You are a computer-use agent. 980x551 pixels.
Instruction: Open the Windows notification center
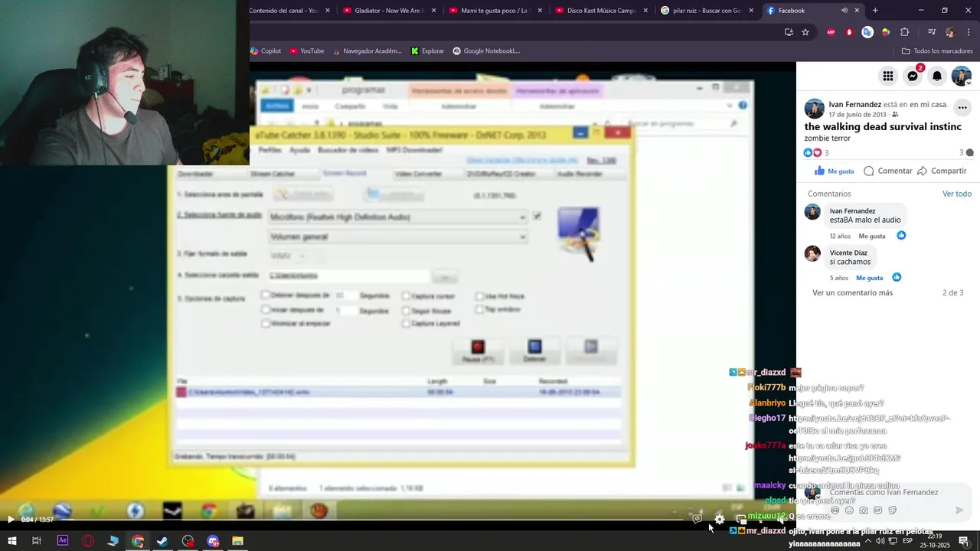point(964,541)
